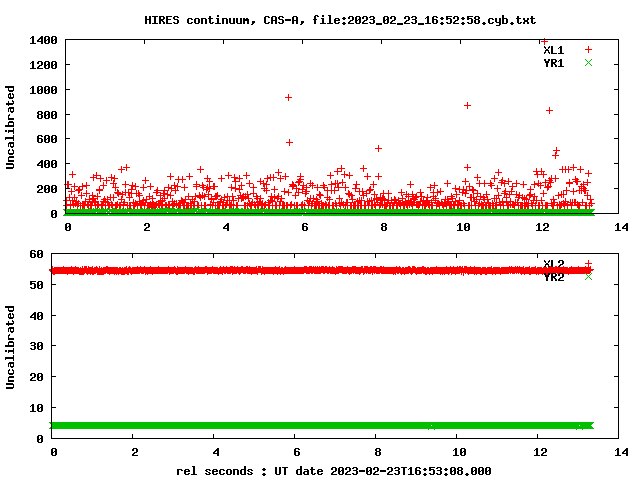Viewport: 640px width, 480px height.
Task: Click the XL1 outlier point near 520
Action: (x=378, y=149)
